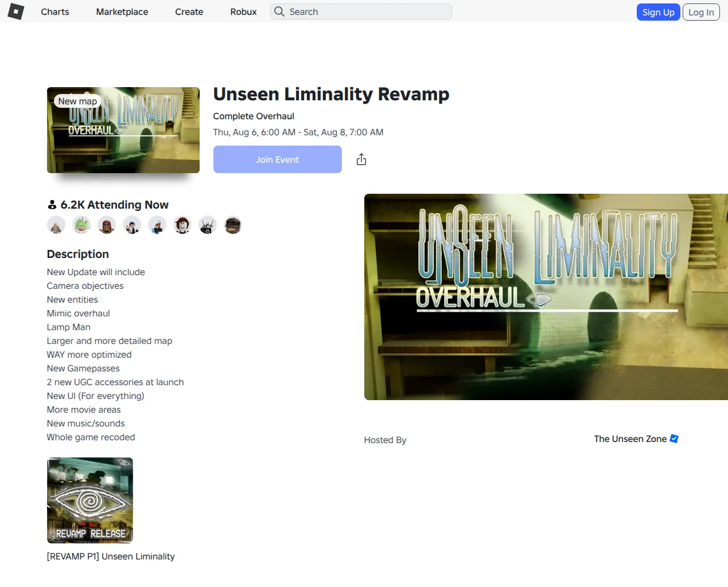Viewport: 728px width, 587px height.
Task: Open the [REVAMP P1] Unseen Liminality game link
Action: [x=111, y=556]
